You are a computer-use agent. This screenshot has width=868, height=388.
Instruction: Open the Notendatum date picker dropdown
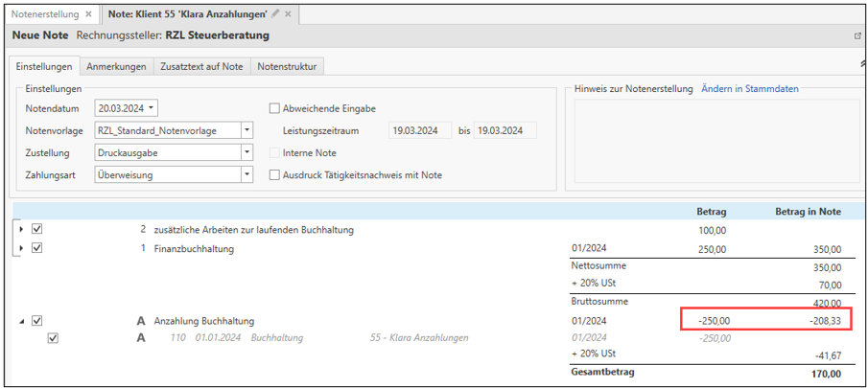click(x=152, y=108)
